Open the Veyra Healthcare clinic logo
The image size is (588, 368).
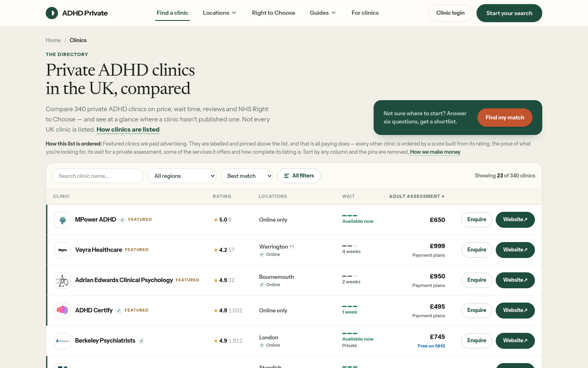62,250
